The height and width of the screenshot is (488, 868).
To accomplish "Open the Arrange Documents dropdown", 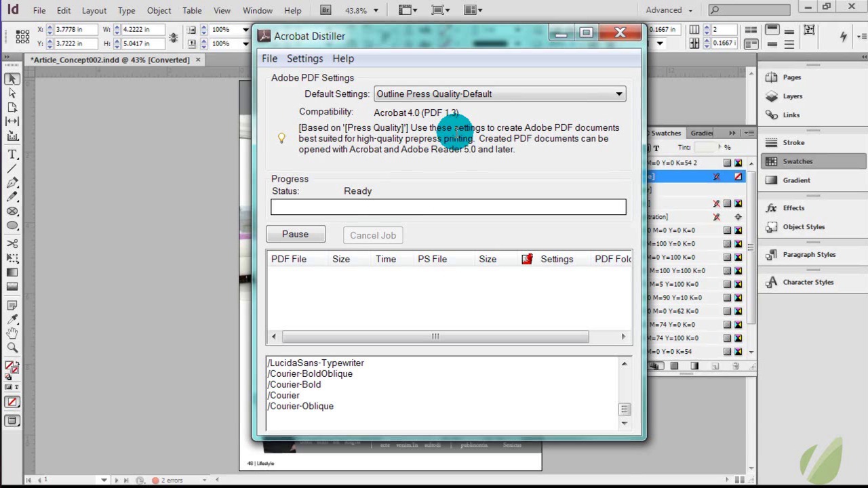I will pos(473,10).
